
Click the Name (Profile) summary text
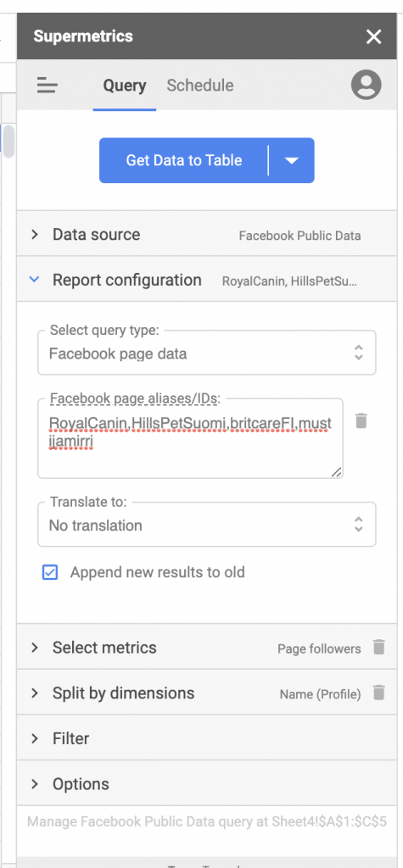click(321, 694)
